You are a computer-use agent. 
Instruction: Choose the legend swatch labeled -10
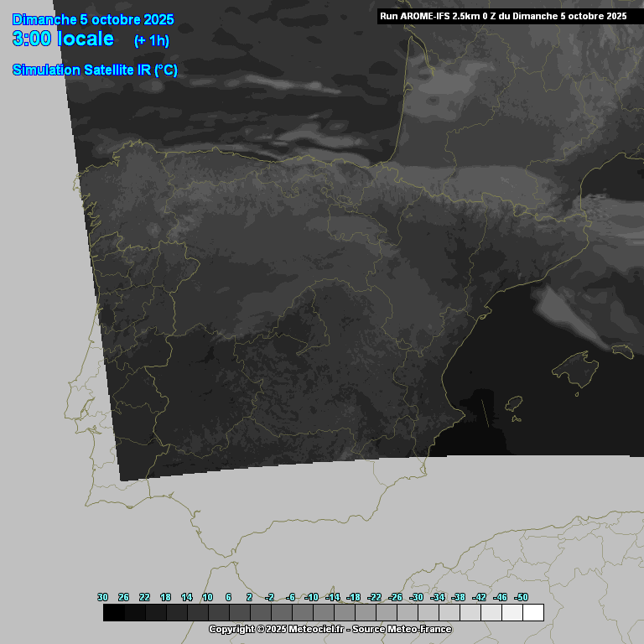[x=324, y=613]
